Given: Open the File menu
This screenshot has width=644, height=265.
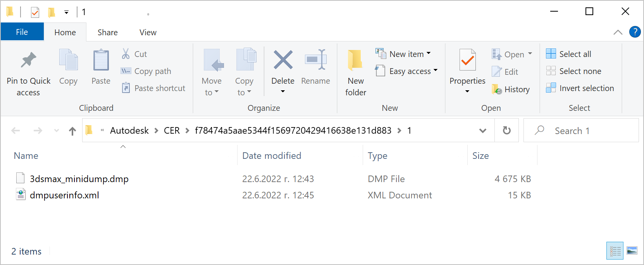Looking at the screenshot, I should (x=22, y=32).
